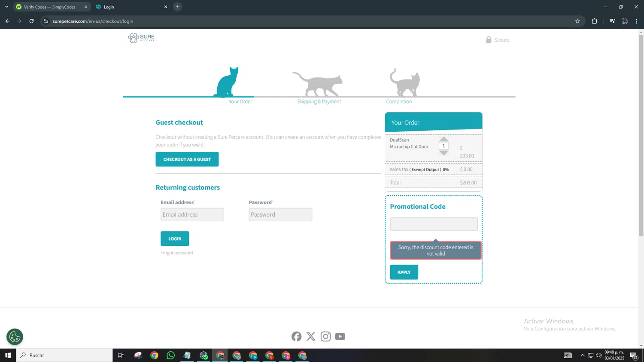Click the address bar URL
Viewport: 644px width, 362px height.
pyautogui.click(x=93, y=21)
